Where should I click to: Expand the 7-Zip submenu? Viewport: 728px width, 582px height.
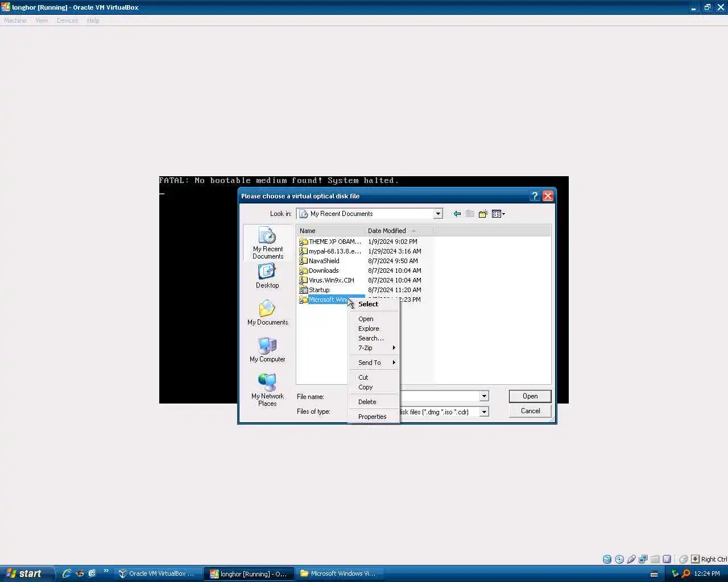[374, 348]
